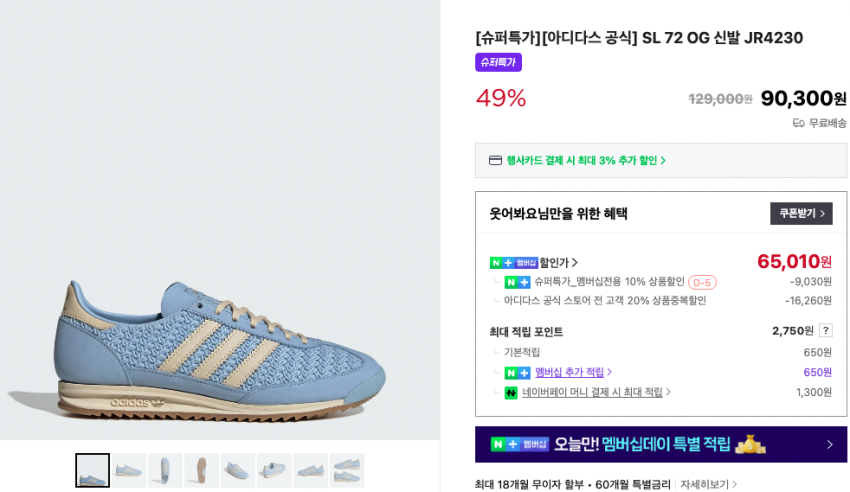Click the question mark help icon beside 2,750원
The width and height of the screenshot is (850, 492).
(x=826, y=331)
